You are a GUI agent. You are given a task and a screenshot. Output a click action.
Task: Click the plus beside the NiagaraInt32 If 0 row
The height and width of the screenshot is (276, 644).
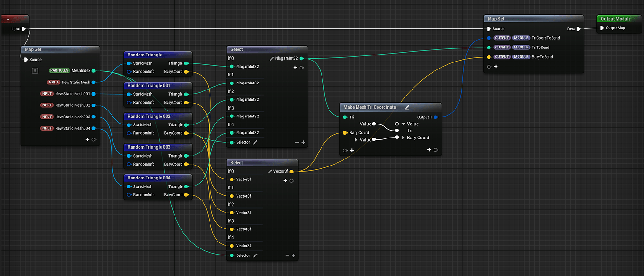click(x=295, y=68)
